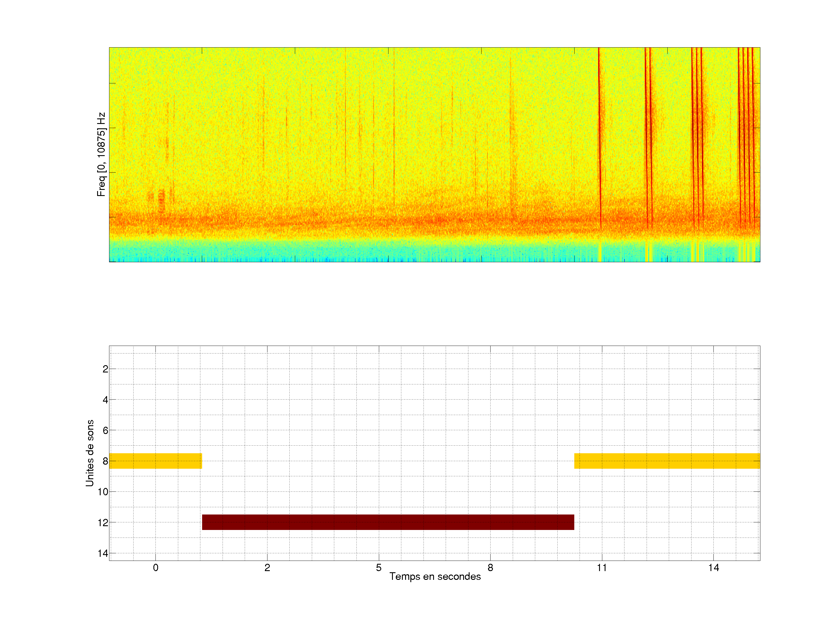840x630 pixels.
Task: Click y-axis tick label 10
Action: (x=103, y=492)
